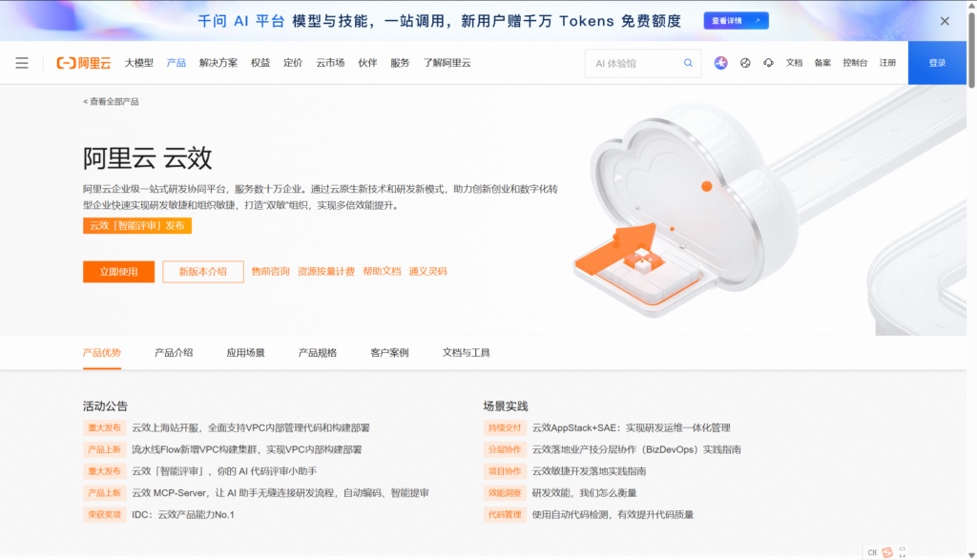Open 云效敏捷开发落地实践指南 article
Viewport: 977px width, 560px height.
589,471
